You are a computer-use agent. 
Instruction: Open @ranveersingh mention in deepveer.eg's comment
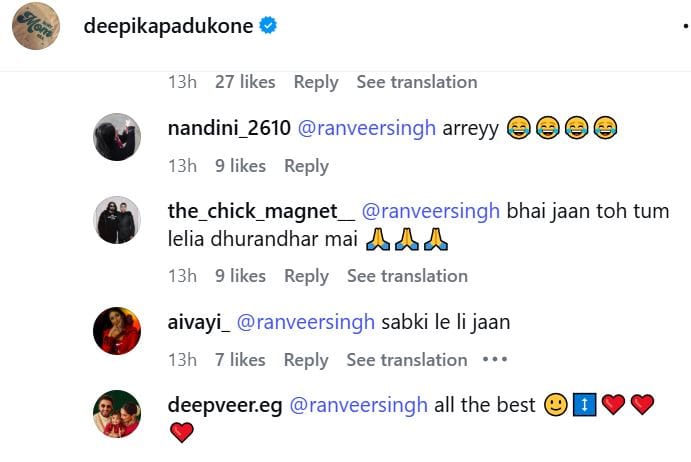pos(358,405)
